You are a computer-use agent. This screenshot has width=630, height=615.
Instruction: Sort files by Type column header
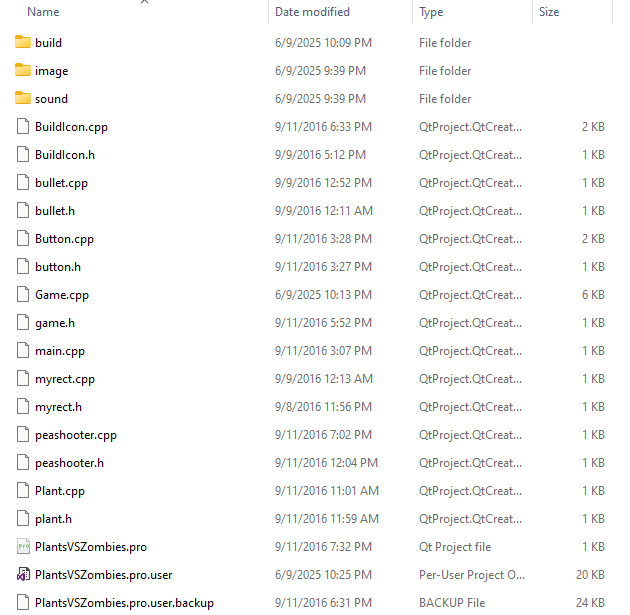(x=431, y=12)
